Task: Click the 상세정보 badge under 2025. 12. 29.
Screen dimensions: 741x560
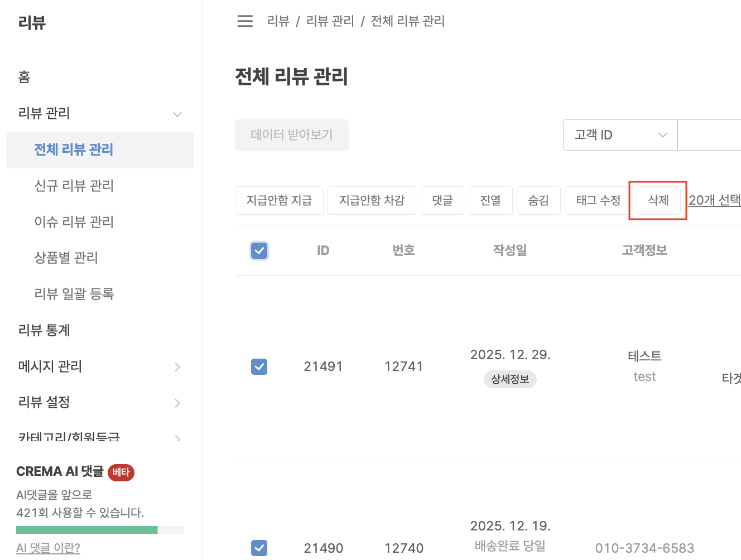Action: click(510, 379)
